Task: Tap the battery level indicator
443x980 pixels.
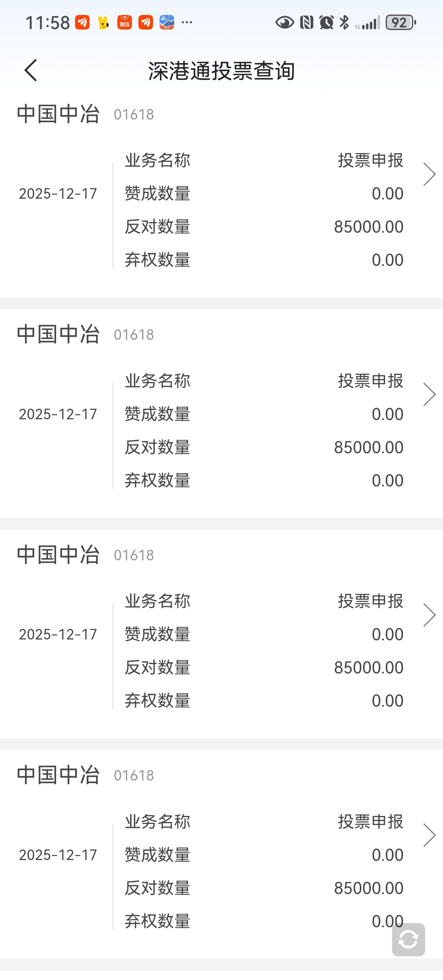Action: pos(400,23)
